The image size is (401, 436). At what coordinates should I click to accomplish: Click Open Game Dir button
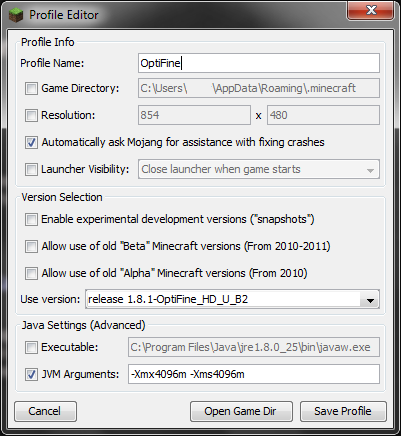[241, 411]
